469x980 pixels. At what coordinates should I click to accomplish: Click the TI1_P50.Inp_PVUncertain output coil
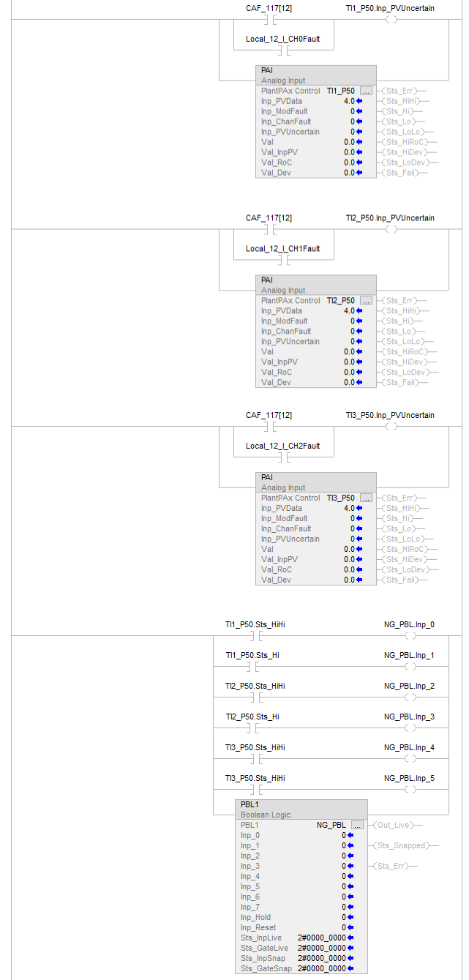pos(391,20)
